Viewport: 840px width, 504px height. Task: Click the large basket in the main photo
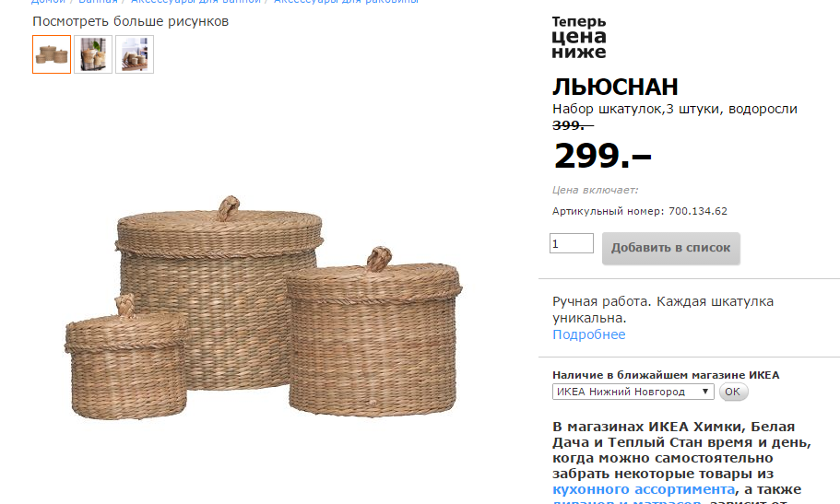(219, 289)
